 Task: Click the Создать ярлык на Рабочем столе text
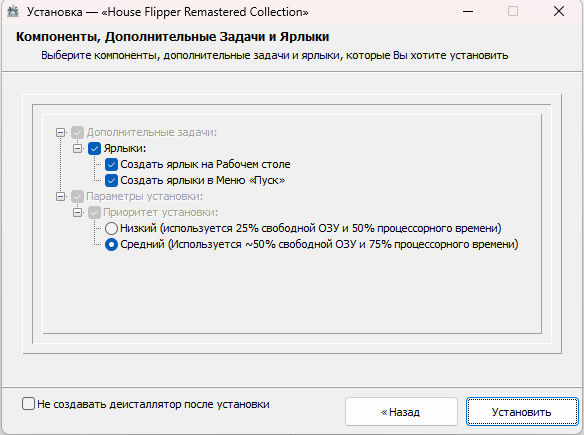tap(205, 164)
